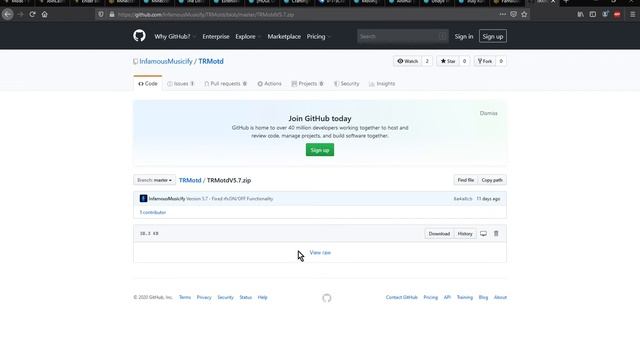
Task: Click the watchers count 2
Action: pos(427,61)
